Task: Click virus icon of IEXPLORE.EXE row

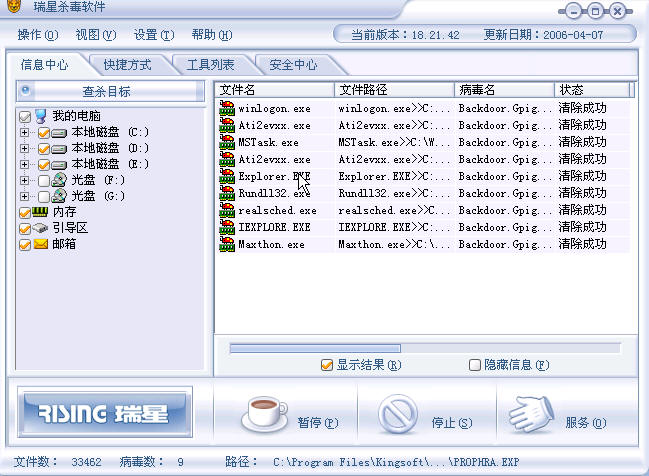Action: [x=227, y=227]
